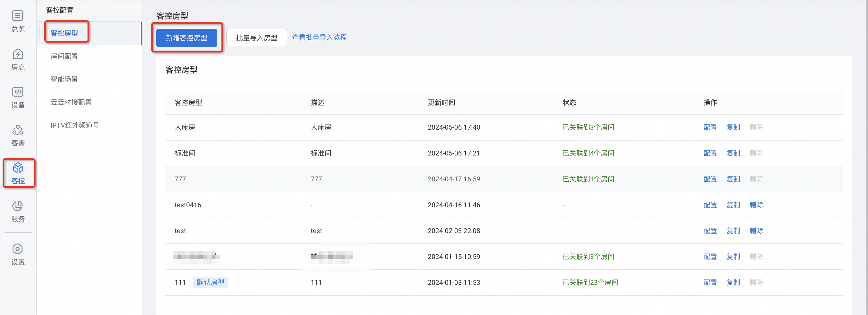The image size is (868, 315).
Task: Click 已关联到4个房间 status text
Action: pos(588,153)
